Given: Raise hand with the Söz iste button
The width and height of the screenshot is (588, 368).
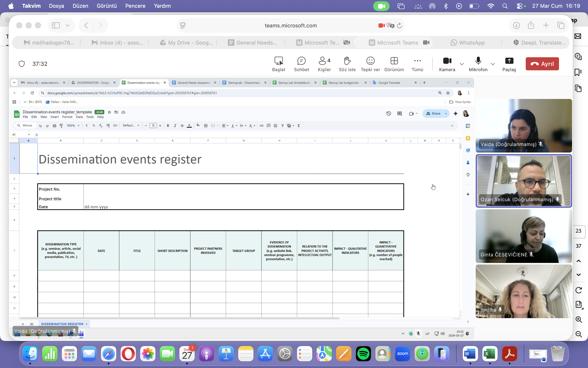Looking at the screenshot, I should tap(347, 64).
